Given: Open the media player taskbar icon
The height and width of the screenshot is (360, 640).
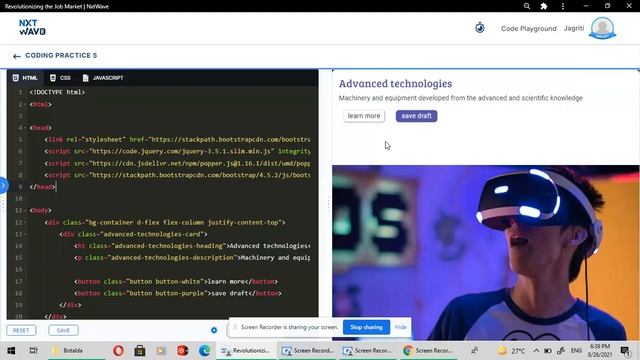Looking at the screenshot, I should (x=161, y=351).
